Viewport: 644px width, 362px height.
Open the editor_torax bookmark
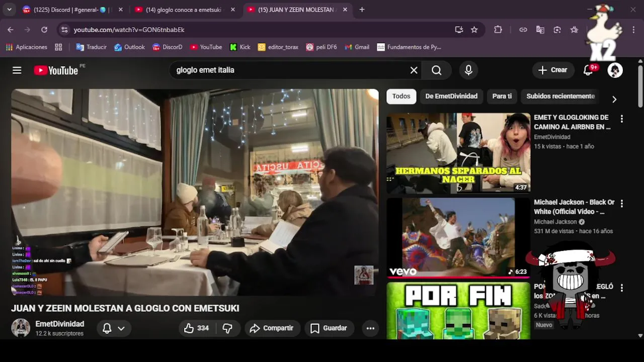pyautogui.click(x=278, y=47)
